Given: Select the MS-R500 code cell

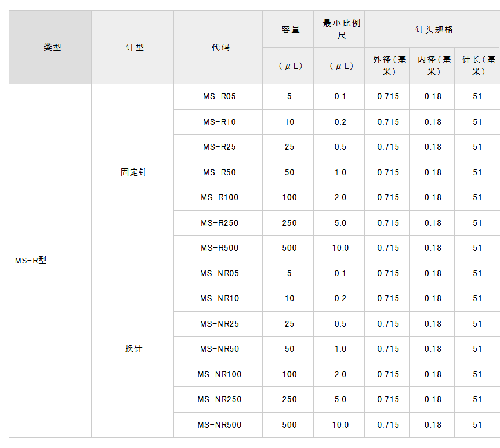Looking at the screenshot, I should (x=219, y=248).
